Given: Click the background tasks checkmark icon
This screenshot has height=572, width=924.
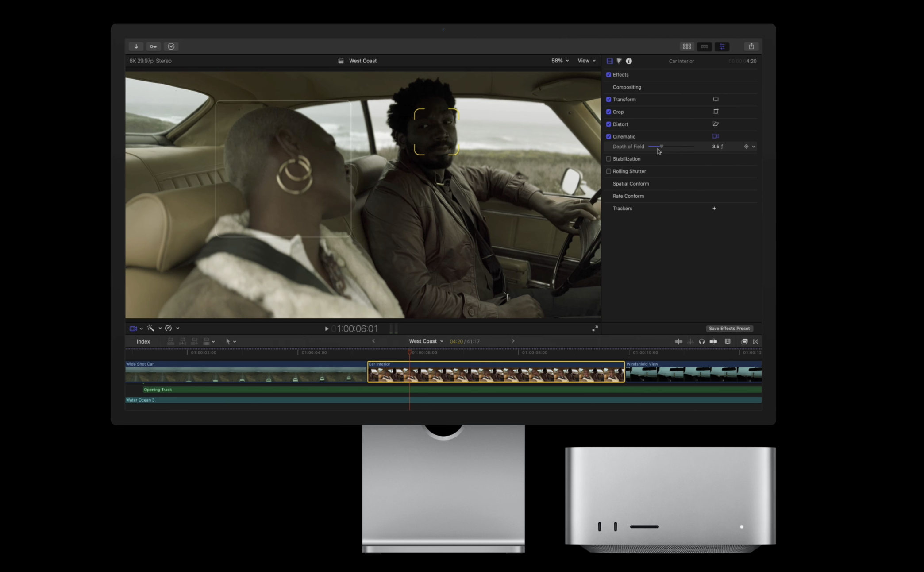Looking at the screenshot, I should click(x=171, y=46).
